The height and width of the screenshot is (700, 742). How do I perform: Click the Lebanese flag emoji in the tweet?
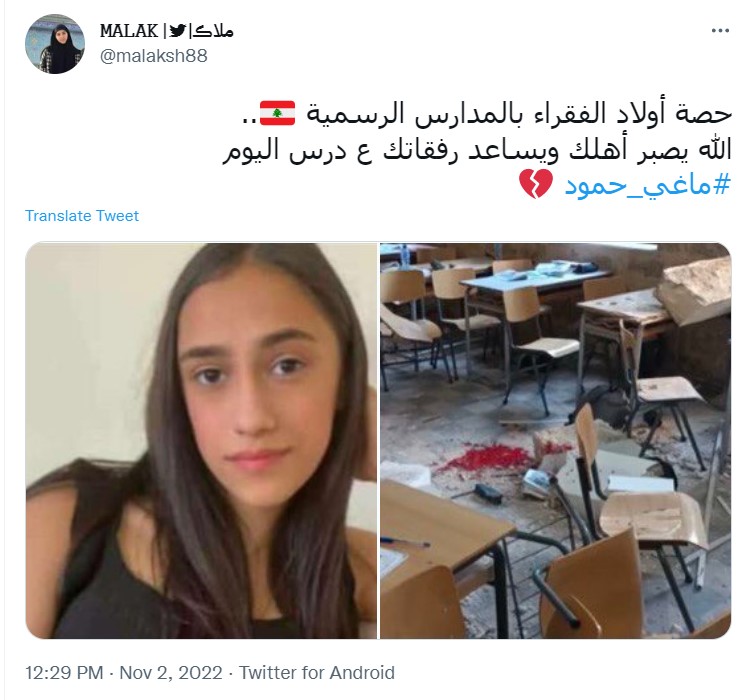click(x=277, y=113)
